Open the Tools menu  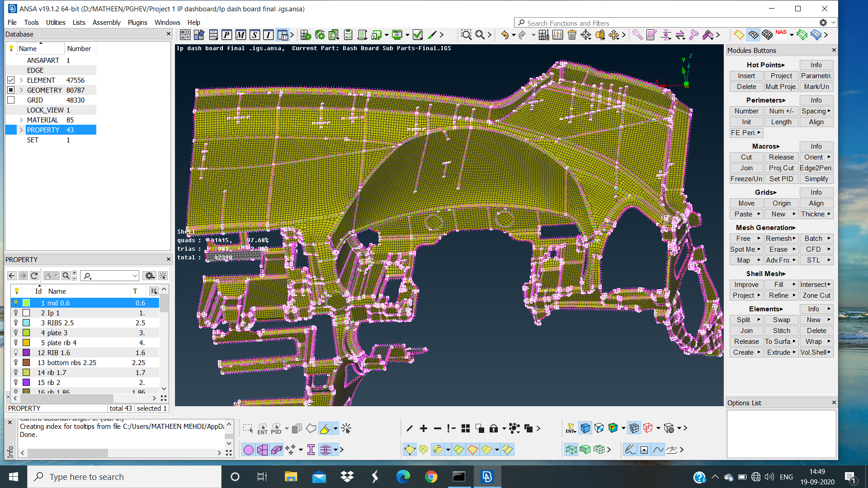[31, 22]
